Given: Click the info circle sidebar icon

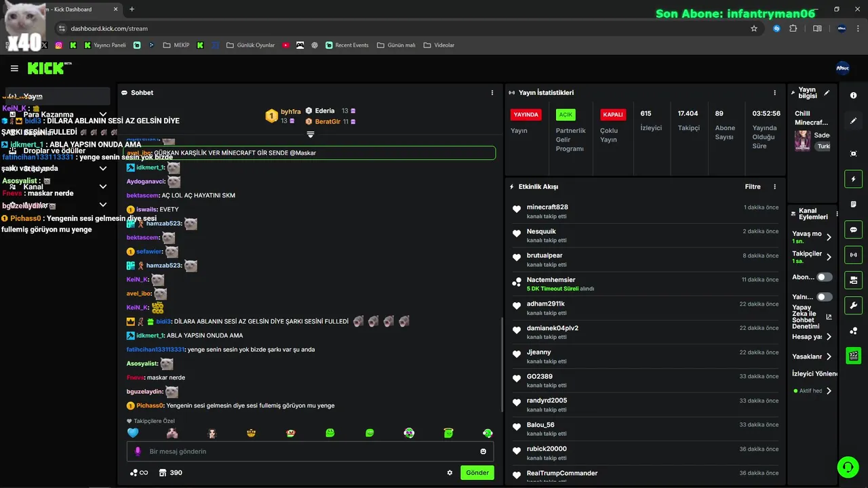Looking at the screenshot, I should pyautogui.click(x=854, y=96).
